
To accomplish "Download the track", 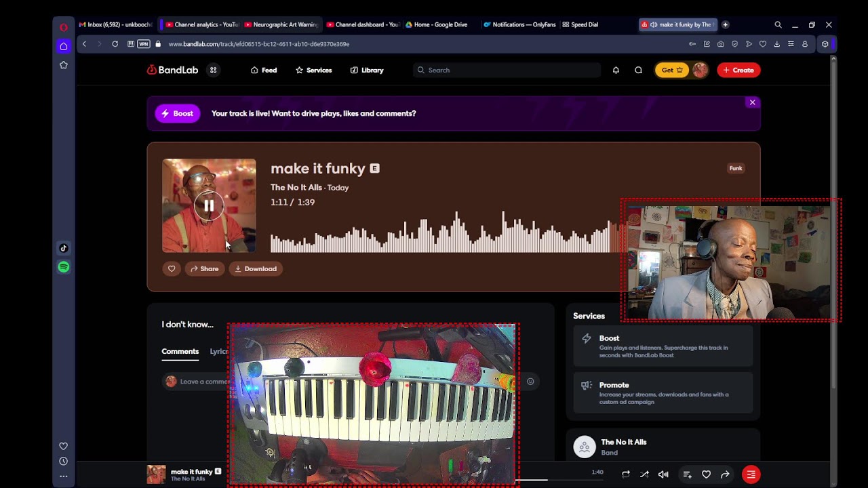I will [x=256, y=268].
